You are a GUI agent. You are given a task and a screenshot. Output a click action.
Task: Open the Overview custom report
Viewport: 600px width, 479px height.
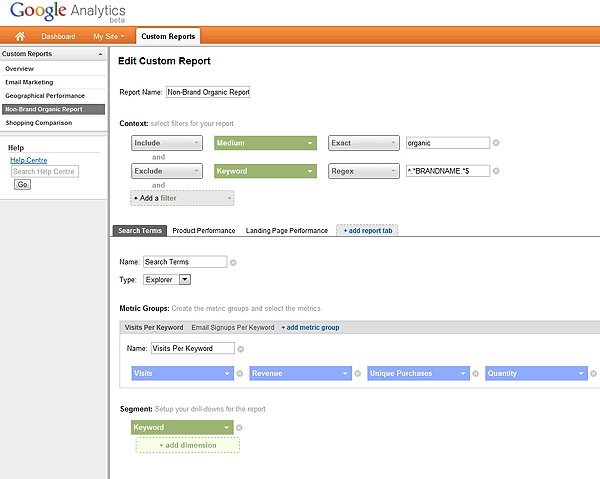(x=20, y=69)
